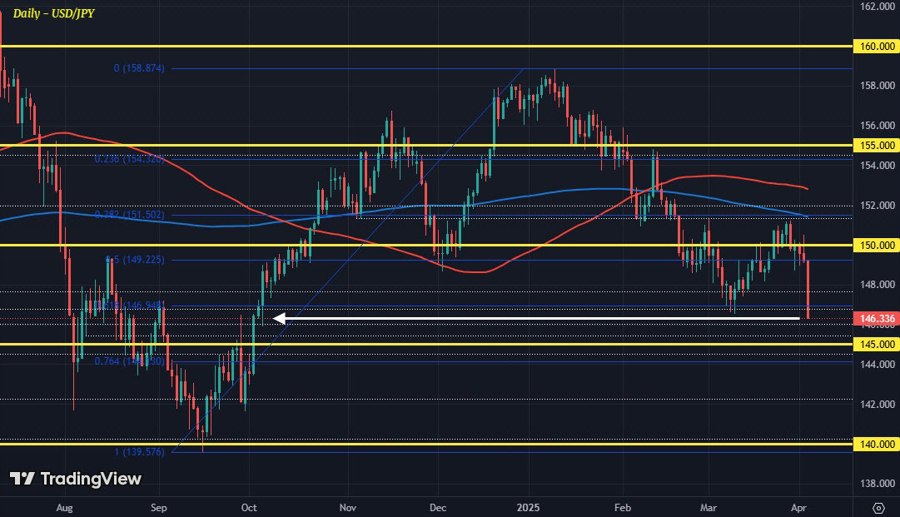Select the Fibonacci label 0.236 (154.326)
900x517 pixels.
[x=130, y=159]
